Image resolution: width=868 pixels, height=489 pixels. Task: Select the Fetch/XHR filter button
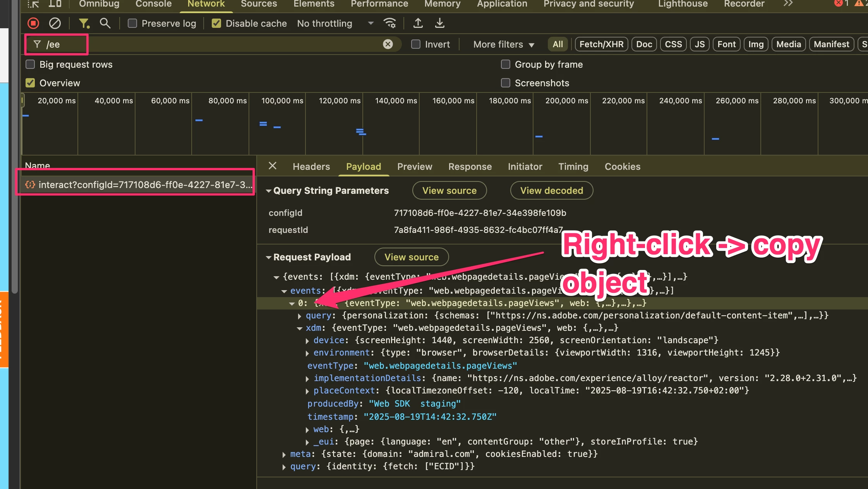601,44
